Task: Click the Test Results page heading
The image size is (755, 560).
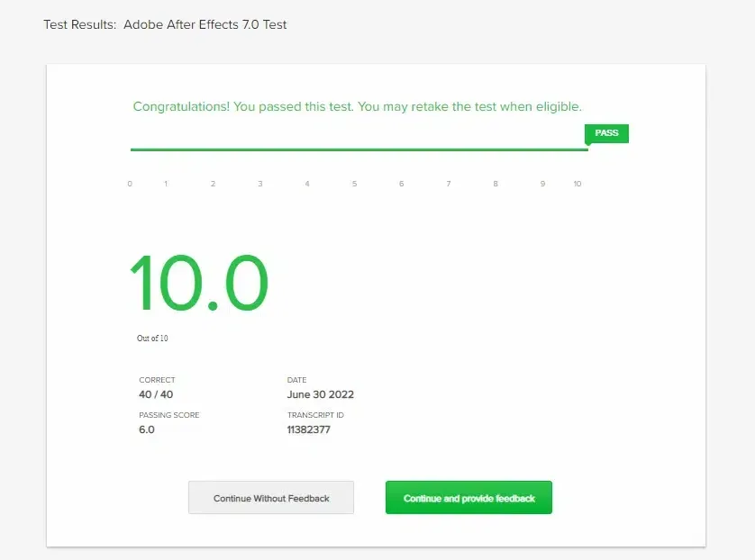Action: (165, 24)
